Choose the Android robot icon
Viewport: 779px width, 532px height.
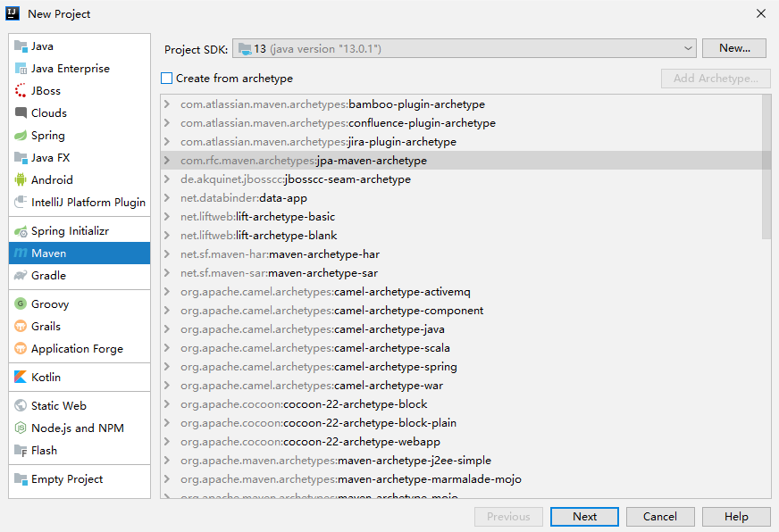21,179
